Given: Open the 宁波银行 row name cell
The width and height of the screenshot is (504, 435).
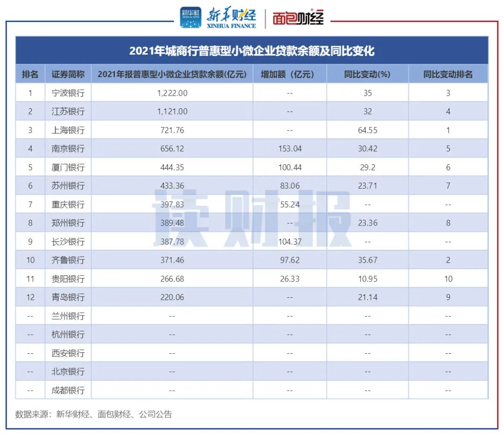Looking at the screenshot, I should tap(68, 93).
